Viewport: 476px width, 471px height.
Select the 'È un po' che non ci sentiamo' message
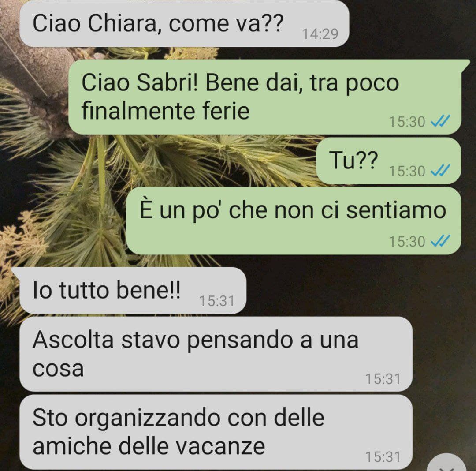[294, 221]
